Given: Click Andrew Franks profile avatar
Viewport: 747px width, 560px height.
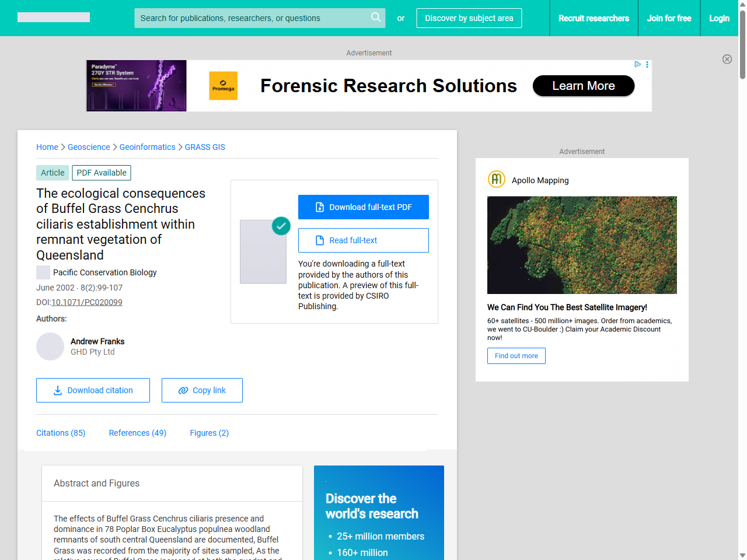Looking at the screenshot, I should [x=50, y=346].
